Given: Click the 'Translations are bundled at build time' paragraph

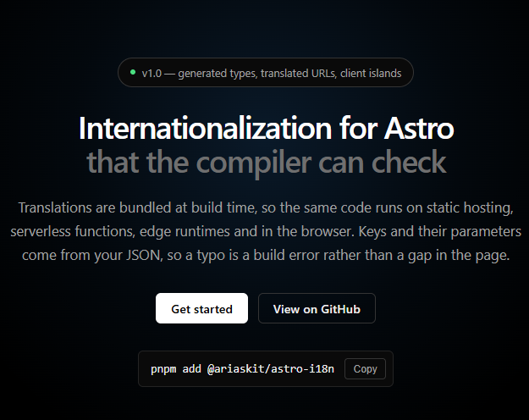Looking at the screenshot, I should tap(266, 231).
